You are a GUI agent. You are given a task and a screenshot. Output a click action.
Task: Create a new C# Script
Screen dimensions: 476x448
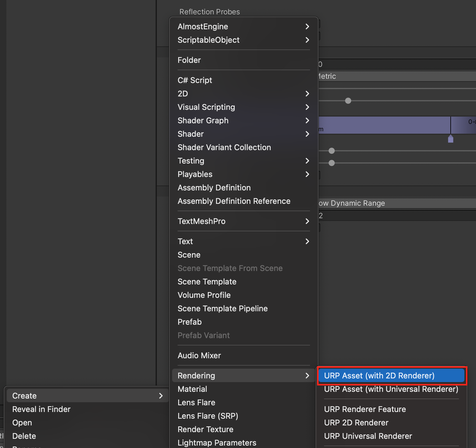tap(243, 80)
